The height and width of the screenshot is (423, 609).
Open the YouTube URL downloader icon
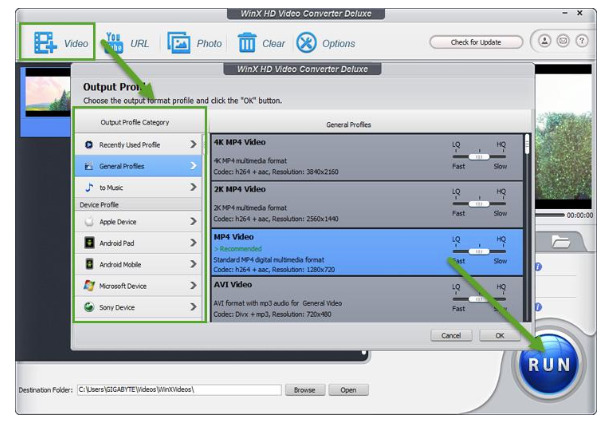coord(114,43)
